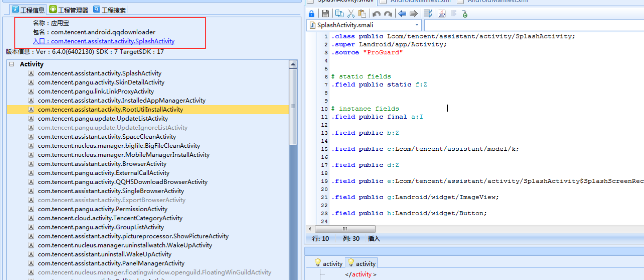This screenshot has height=280, width=644.
Task: Open the SplashActivity.smali file dropdown
Action: [417, 25]
